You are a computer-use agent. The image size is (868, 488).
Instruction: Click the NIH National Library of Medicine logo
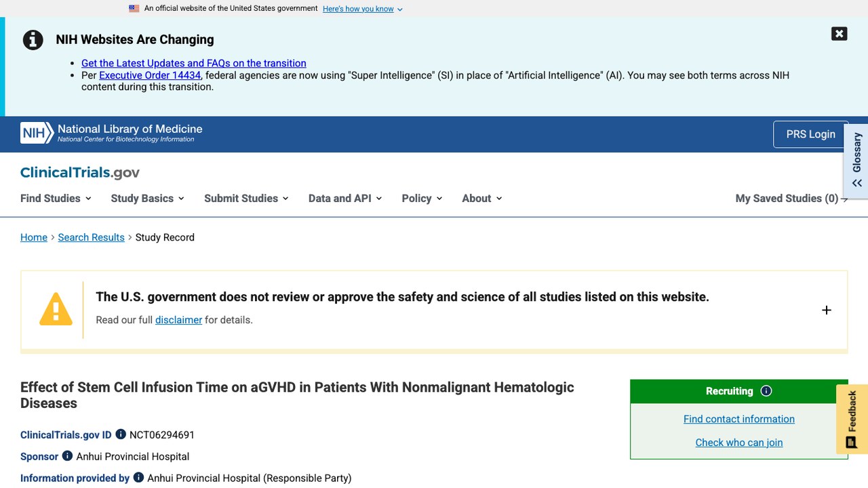111,133
